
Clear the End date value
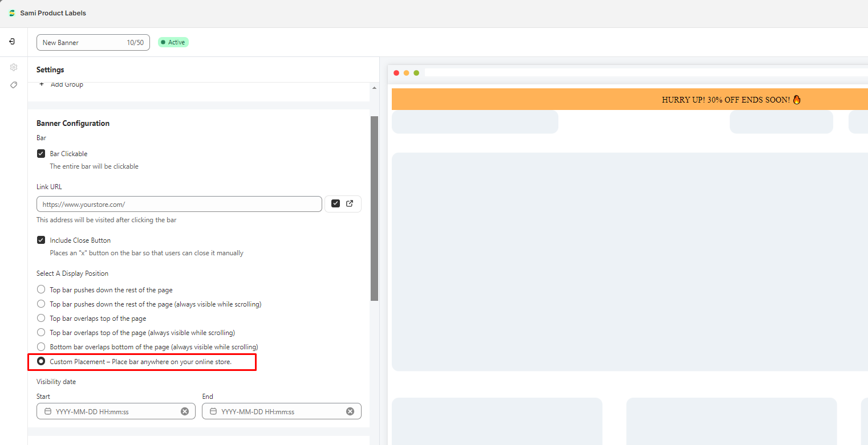point(350,411)
